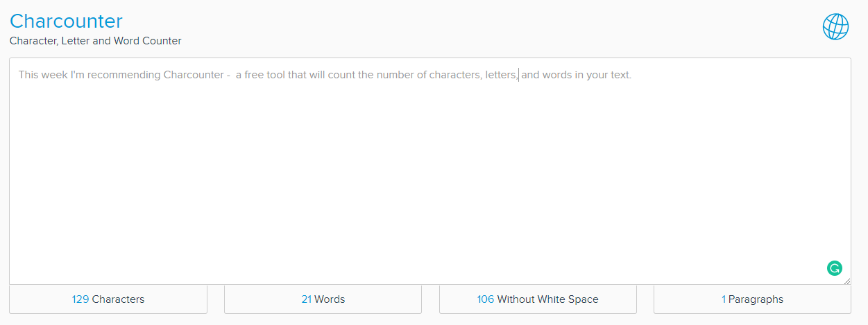Click "Charcounter" inside the text area
868x325 pixels.
[193, 75]
